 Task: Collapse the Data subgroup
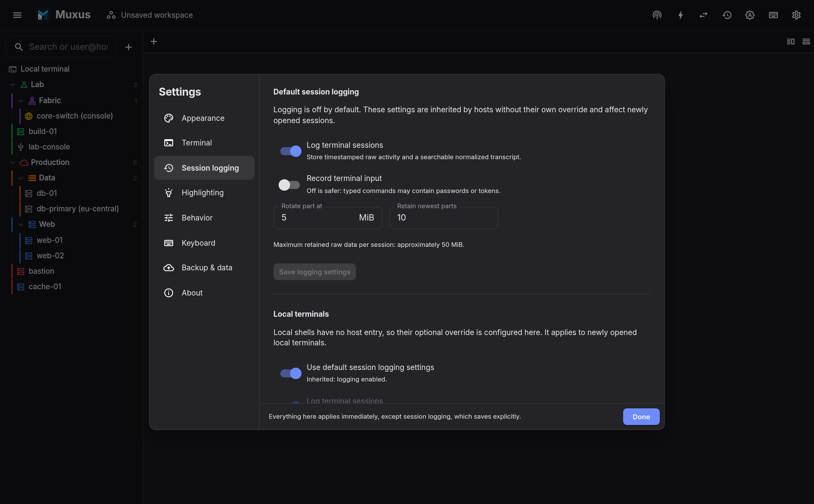pyautogui.click(x=21, y=178)
